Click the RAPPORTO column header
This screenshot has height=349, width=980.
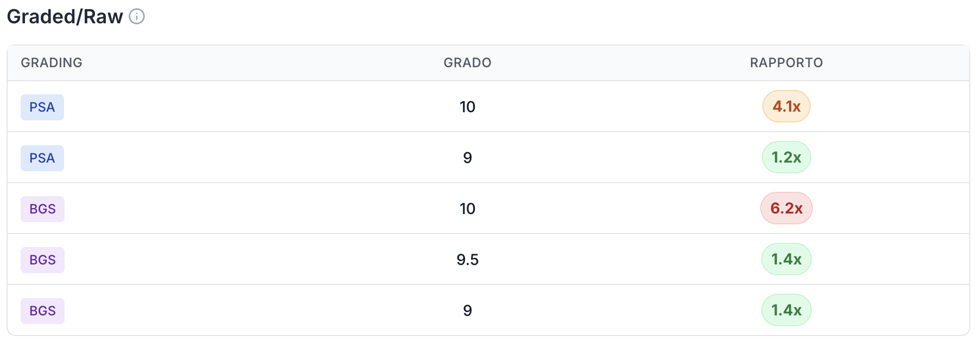[785, 62]
